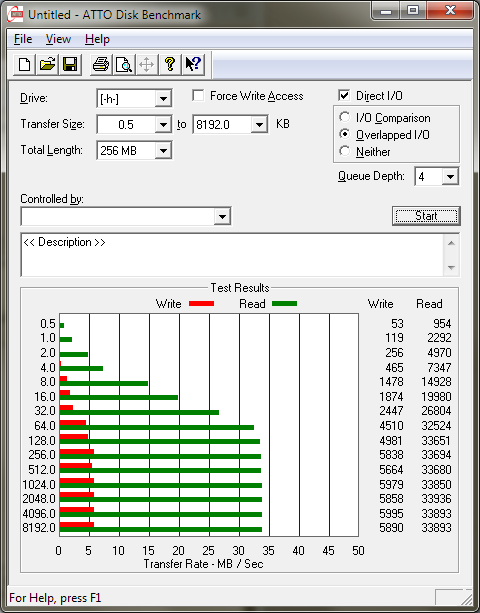Open the Queue Depth dropdown
Image resolution: width=480 pixels, height=613 pixels.
450,177
